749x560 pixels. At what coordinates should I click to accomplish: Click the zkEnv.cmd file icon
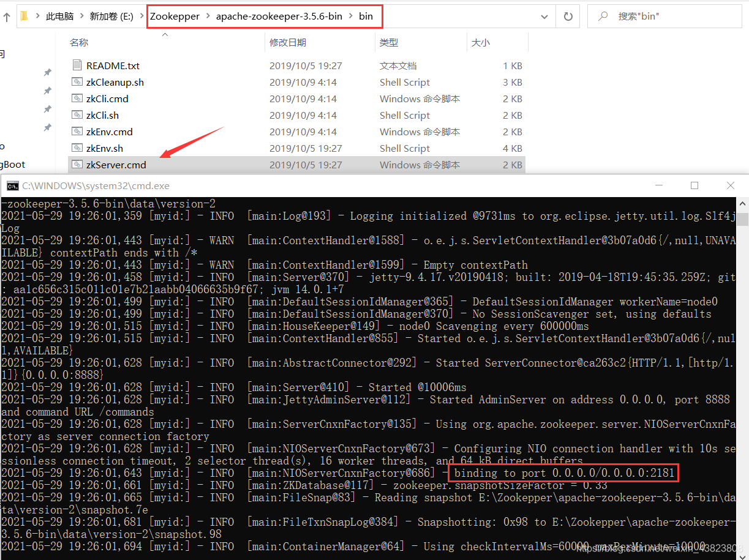[x=77, y=131]
